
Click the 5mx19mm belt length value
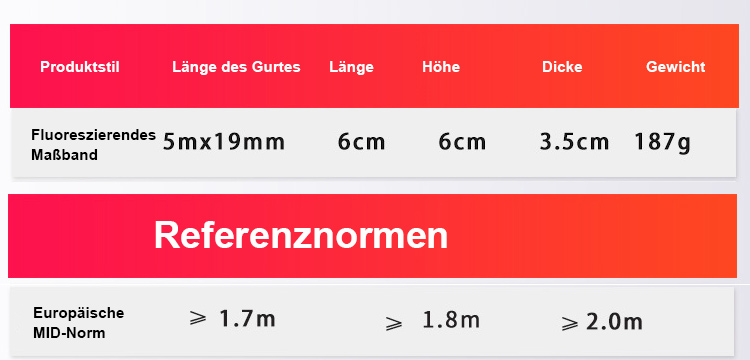coord(224,142)
